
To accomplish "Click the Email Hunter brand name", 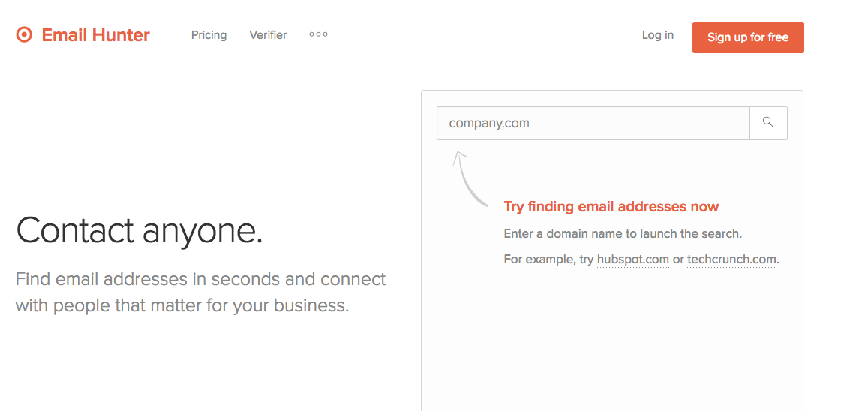I will point(95,35).
